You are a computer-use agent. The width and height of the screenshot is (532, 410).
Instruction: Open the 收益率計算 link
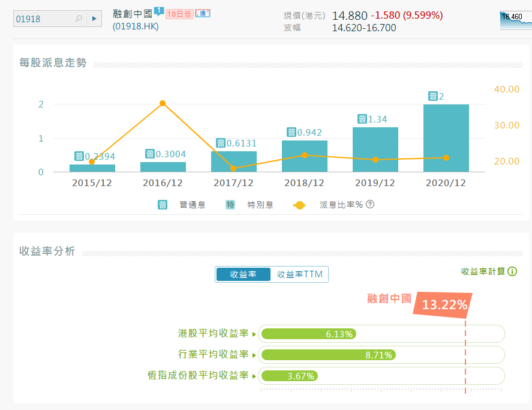click(x=483, y=271)
